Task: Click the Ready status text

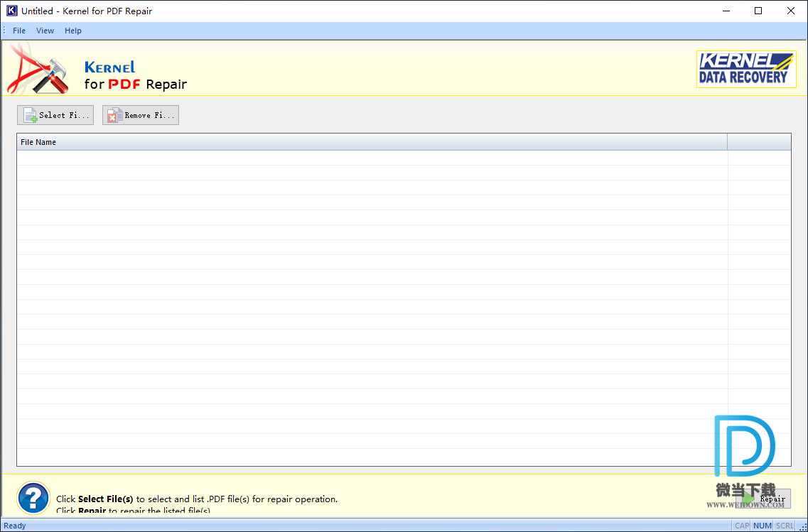Action: tap(15, 526)
